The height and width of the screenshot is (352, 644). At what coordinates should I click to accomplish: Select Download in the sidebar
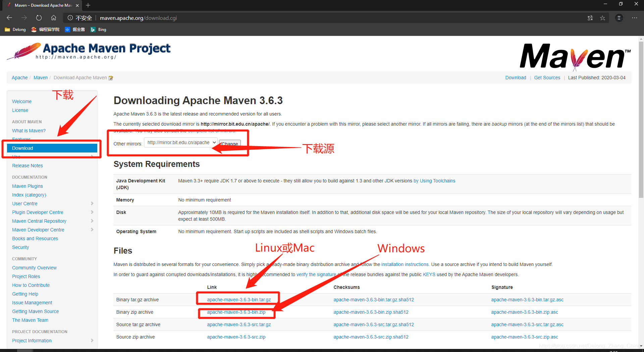point(52,148)
